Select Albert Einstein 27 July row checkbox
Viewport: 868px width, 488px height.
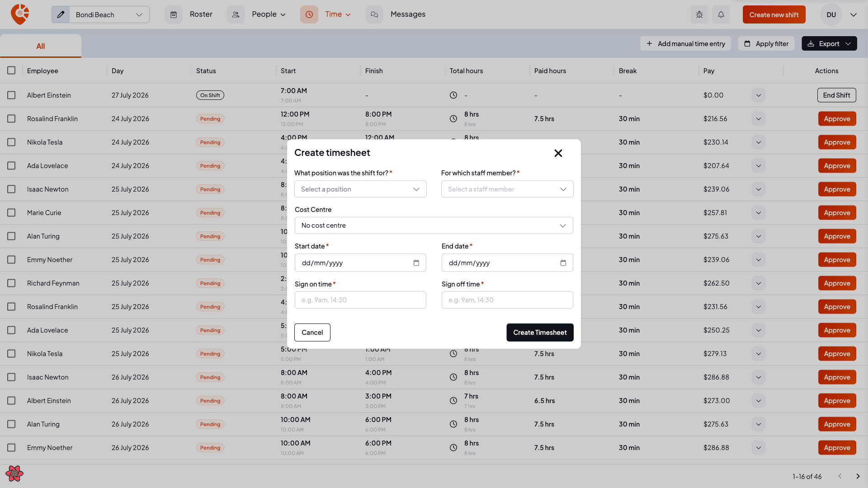tap(11, 95)
